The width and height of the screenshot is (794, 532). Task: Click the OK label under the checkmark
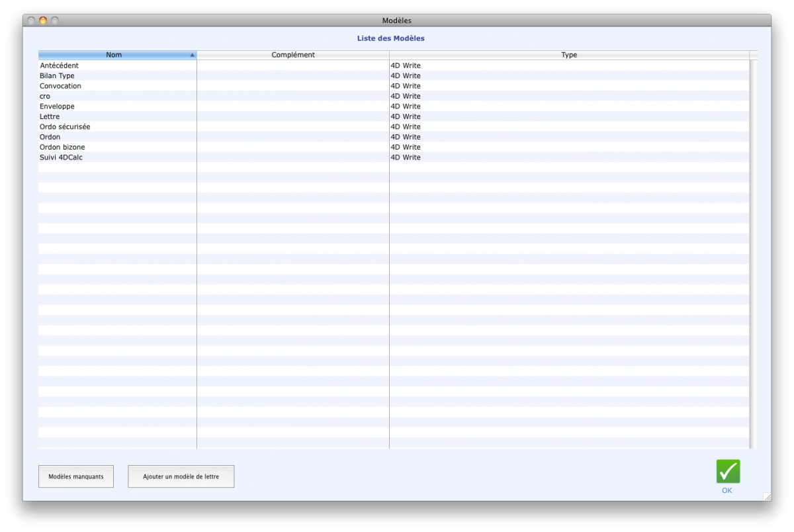727,490
